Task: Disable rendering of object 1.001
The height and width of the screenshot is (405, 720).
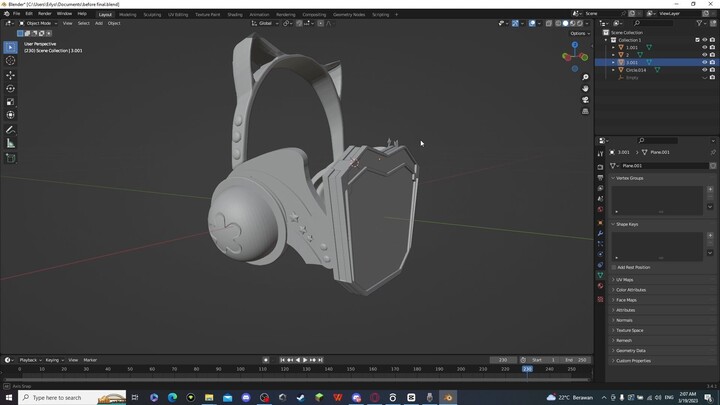Action: click(712, 47)
